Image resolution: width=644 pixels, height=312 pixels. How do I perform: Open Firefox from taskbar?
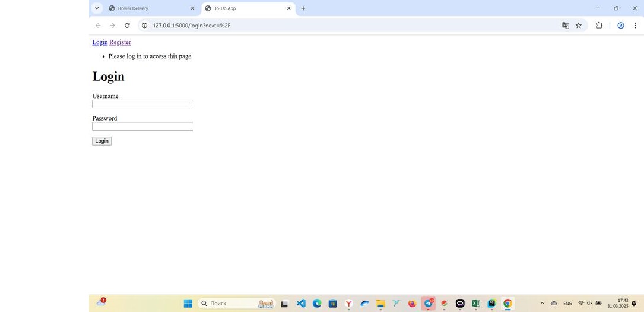412,304
